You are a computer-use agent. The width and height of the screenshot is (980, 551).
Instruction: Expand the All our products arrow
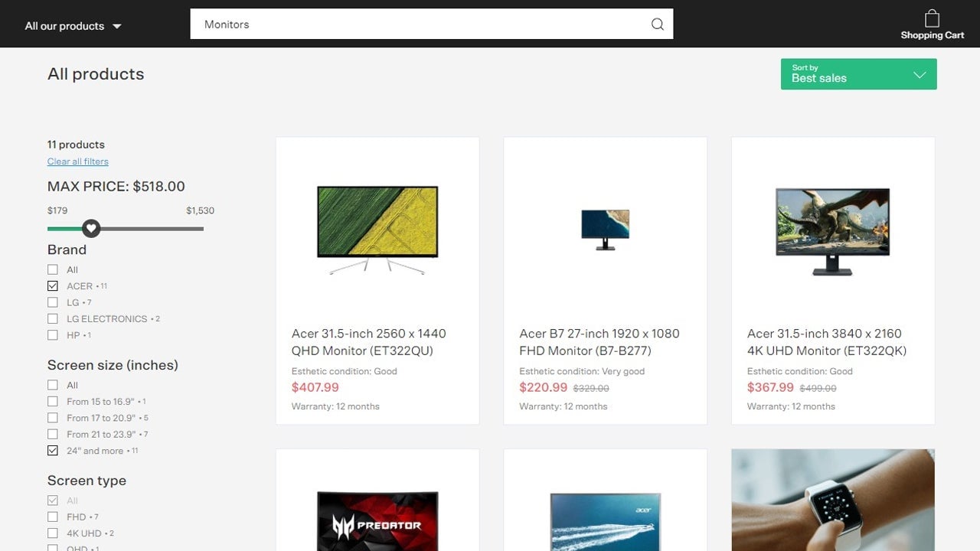[x=117, y=26]
